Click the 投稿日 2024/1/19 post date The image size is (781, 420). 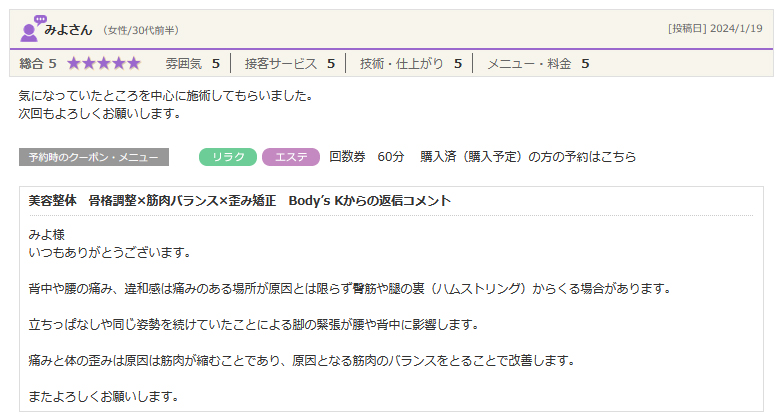point(714,29)
